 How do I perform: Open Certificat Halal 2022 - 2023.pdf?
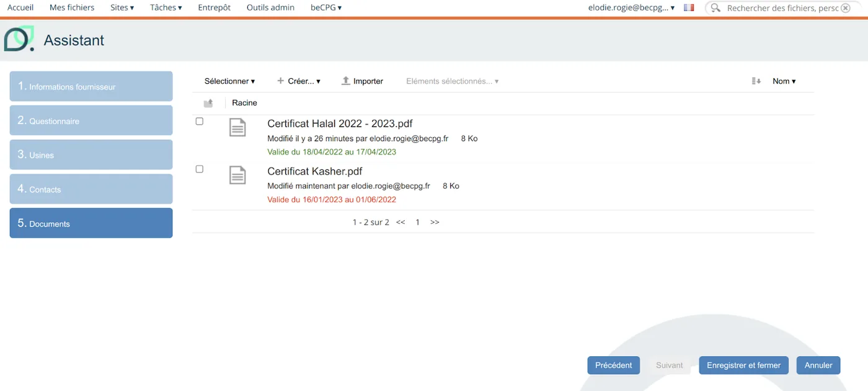(340, 124)
